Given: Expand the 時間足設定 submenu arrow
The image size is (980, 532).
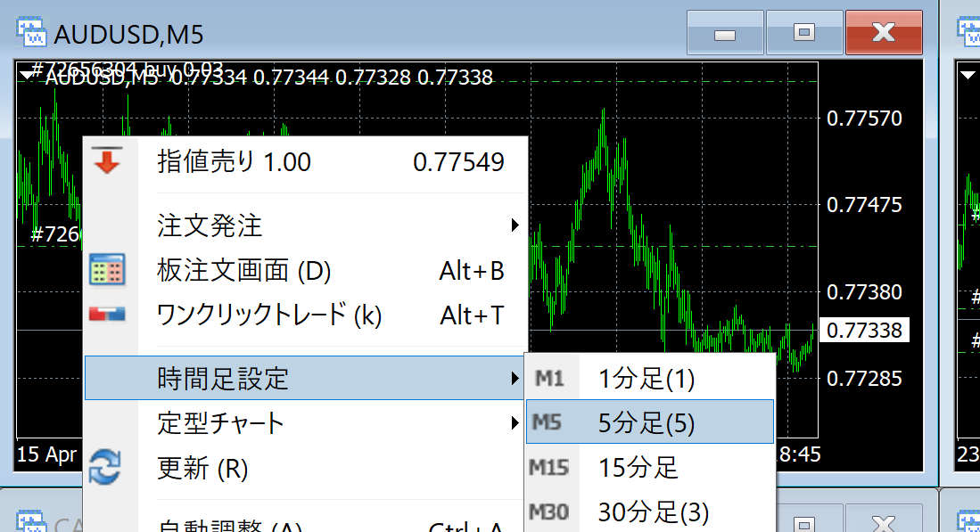Looking at the screenshot, I should pos(515,379).
